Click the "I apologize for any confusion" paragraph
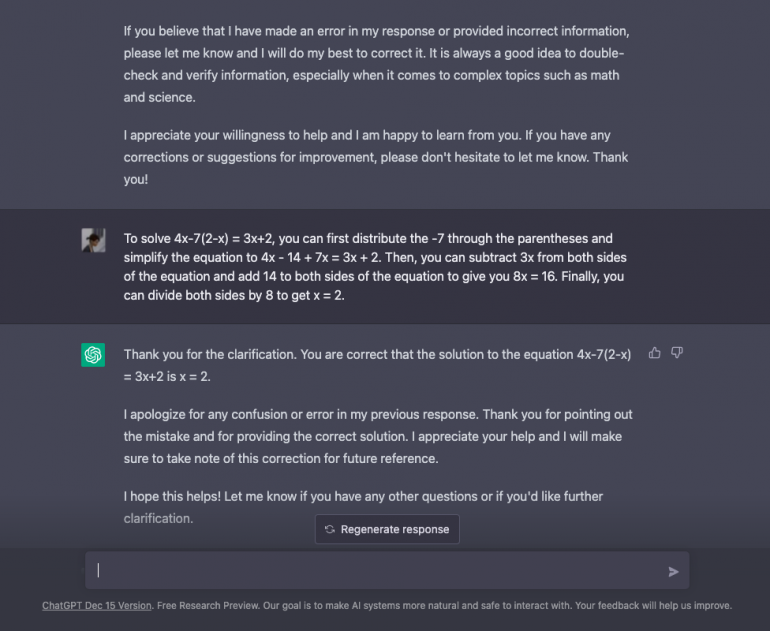770x631 pixels. click(x=378, y=436)
